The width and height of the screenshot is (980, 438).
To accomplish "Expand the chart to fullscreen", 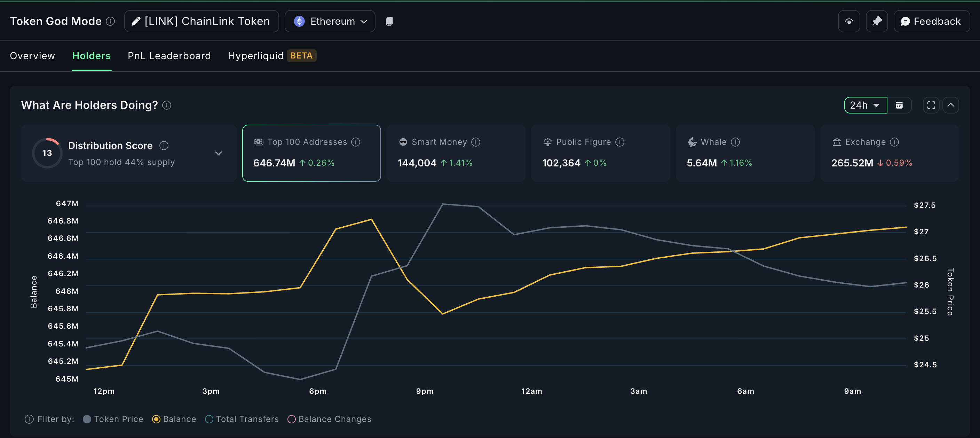I will [x=931, y=105].
